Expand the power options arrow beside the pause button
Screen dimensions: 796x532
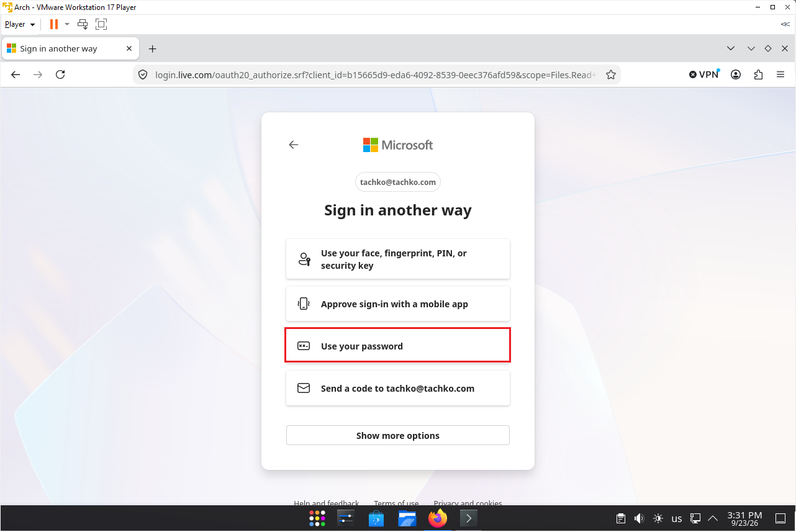[x=67, y=24]
